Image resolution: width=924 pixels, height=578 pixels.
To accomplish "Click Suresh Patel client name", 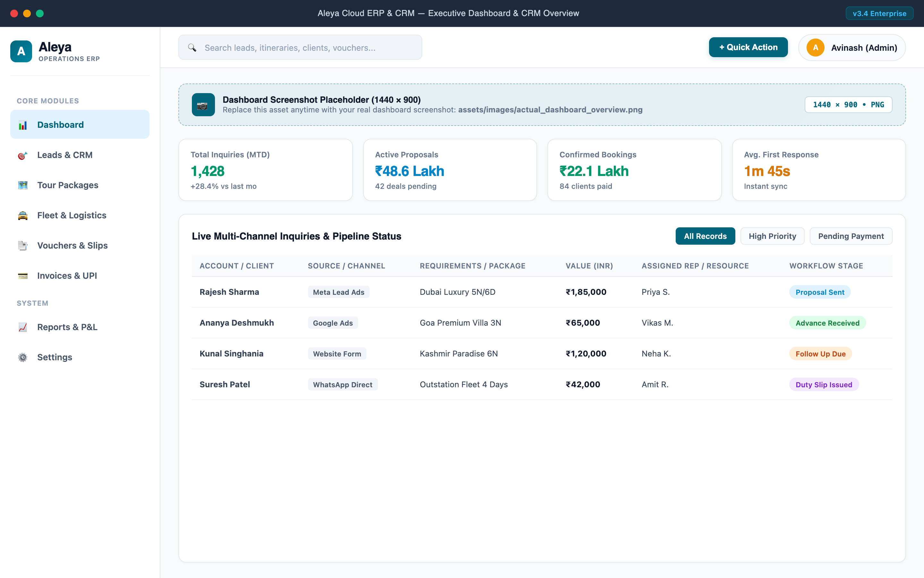I will pos(225,385).
